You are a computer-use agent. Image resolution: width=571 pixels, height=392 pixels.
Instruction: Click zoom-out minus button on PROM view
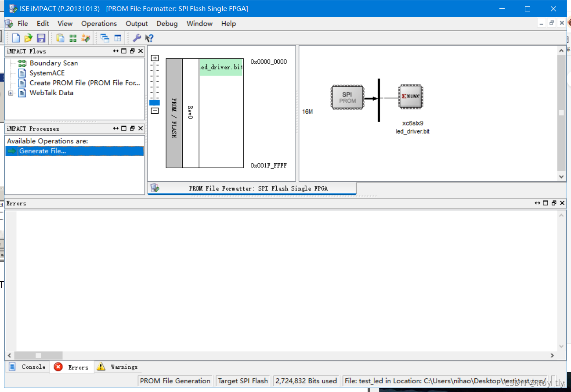pos(155,111)
